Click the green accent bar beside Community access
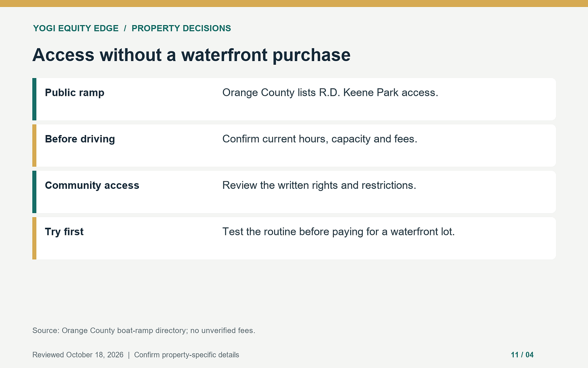588x368 pixels. (x=34, y=192)
